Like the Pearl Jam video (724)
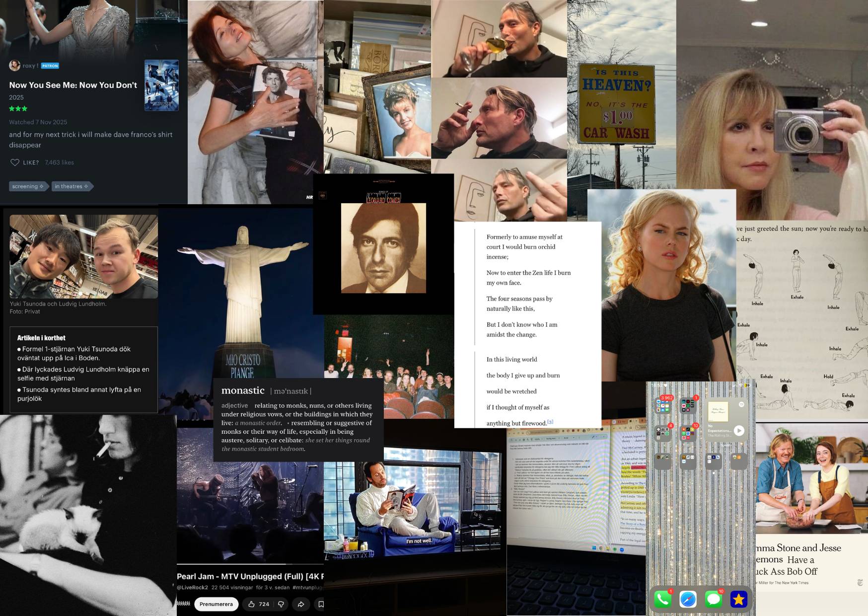Viewport: 868px width, 616px height. [258, 604]
